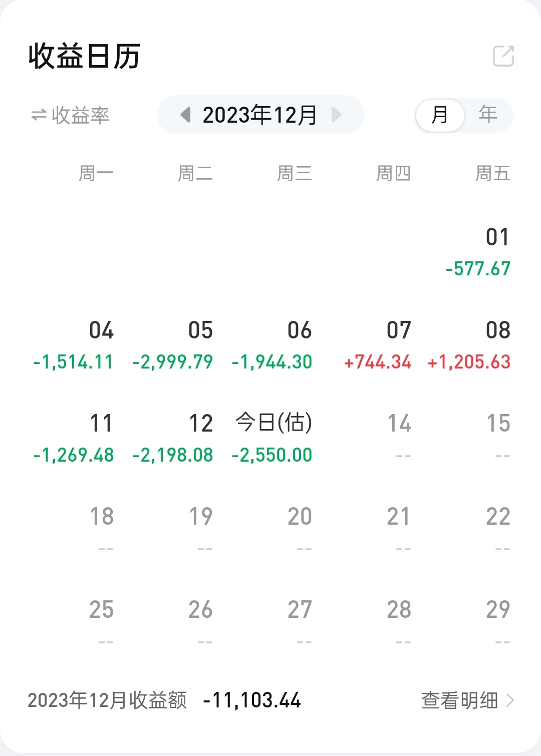Open 查看明细 details link
The height and width of the screenshot is (756, 541).
pos(459,700)
